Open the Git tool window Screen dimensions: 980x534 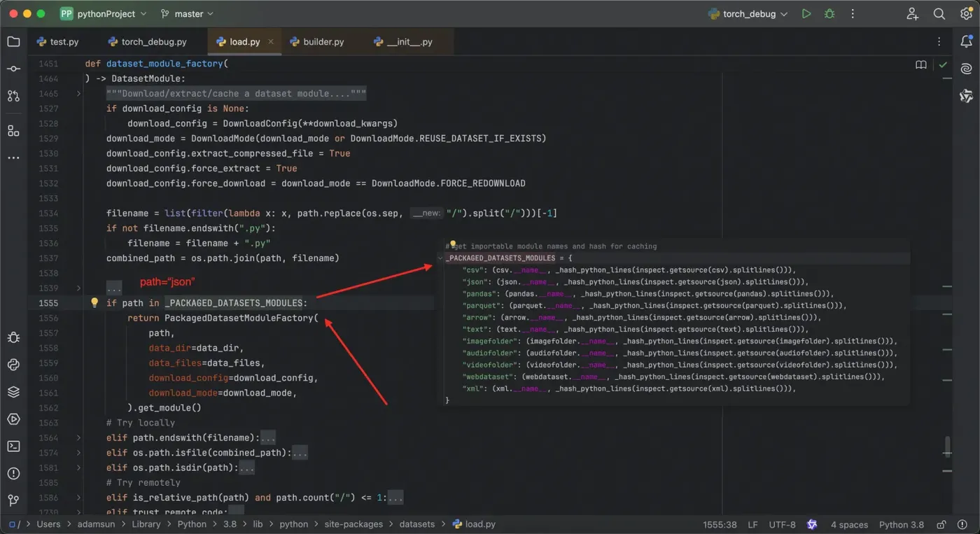pos(13,500)
